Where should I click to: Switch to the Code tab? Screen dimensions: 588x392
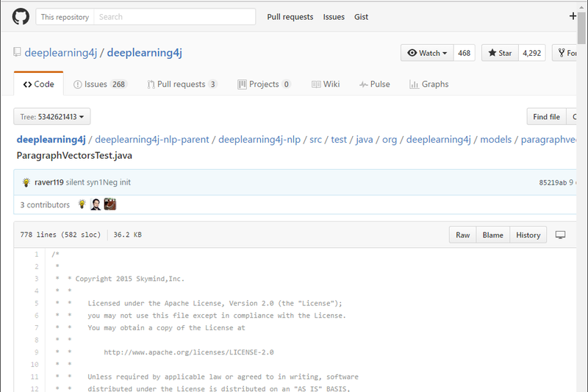click(39, 84)
